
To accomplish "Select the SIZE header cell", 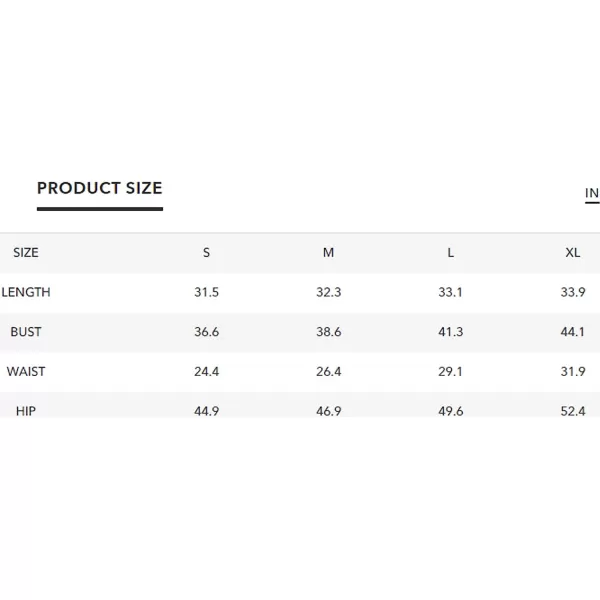I will coord(26,253).
